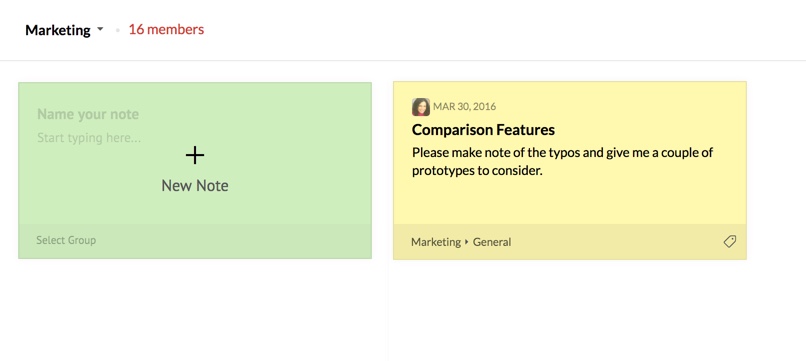Click the yellow note footer bar
Image resolution: width=806 pixels, height=361 pixels.
point(570,242)
